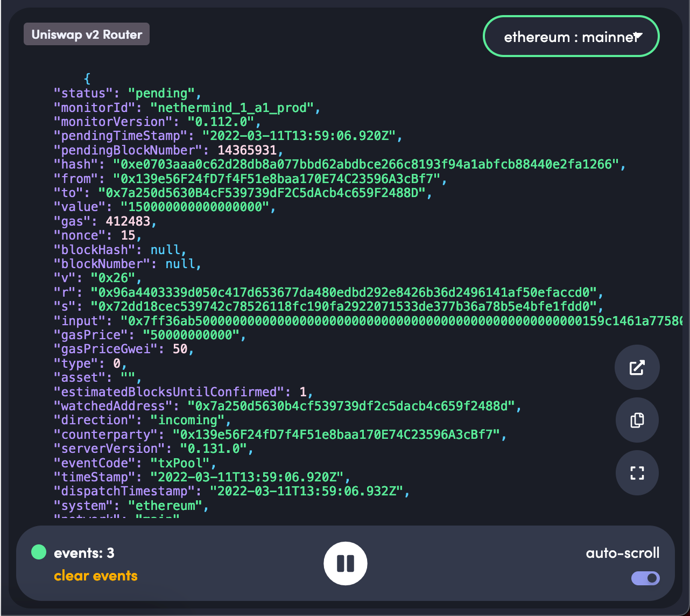Collapse the mainnet selector dropdown arrow

[638, 36]
